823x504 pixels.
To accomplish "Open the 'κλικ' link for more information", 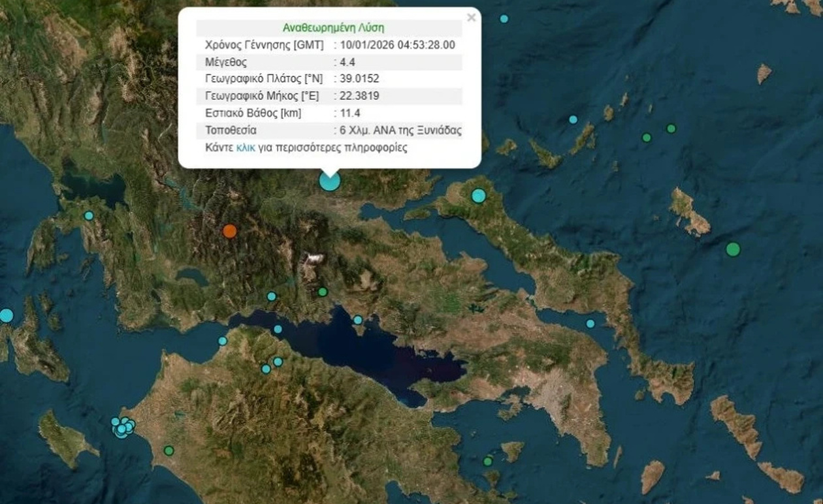I will (246, 148).
